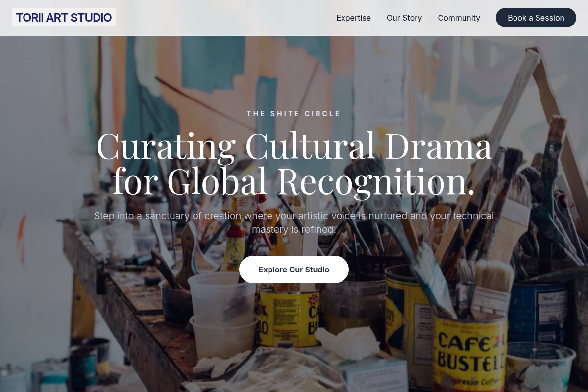The width and height of the screenshot is (588, 392).
Task: Click 'THE SHITE CIRCLE' tagline text
Action: (294, 114)
